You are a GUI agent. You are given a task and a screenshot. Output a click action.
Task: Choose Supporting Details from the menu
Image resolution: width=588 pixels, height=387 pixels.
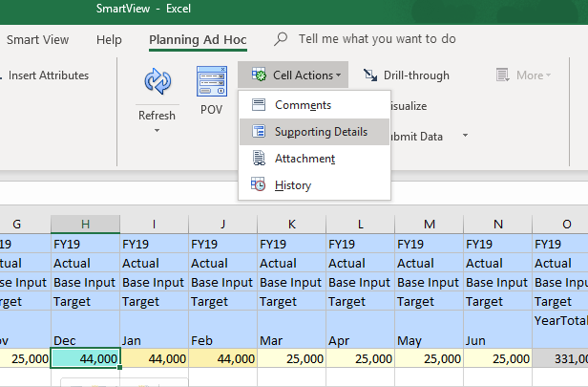(314, 132)
